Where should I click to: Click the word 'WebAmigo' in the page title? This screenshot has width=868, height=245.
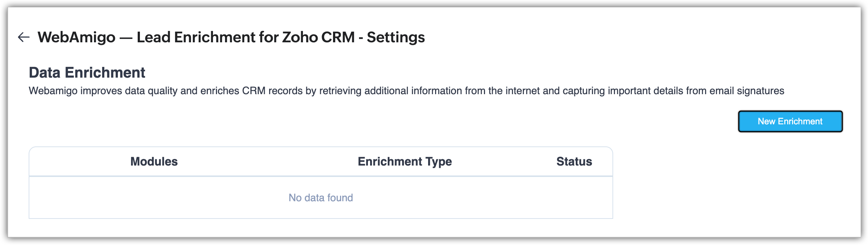pos(76,37)
